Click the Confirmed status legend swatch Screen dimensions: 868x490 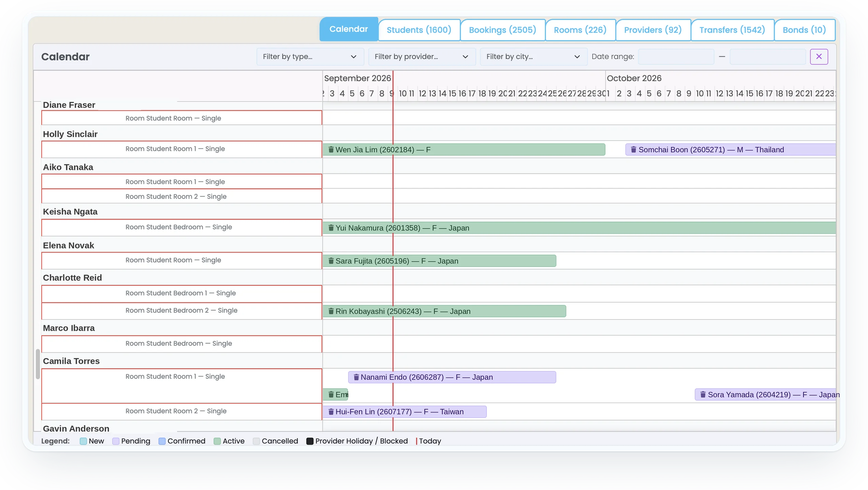[x=162, y=441]
